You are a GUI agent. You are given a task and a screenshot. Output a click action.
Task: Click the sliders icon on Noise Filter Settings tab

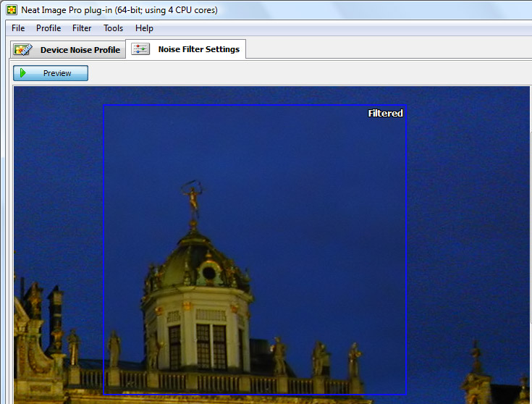(140, 49)
